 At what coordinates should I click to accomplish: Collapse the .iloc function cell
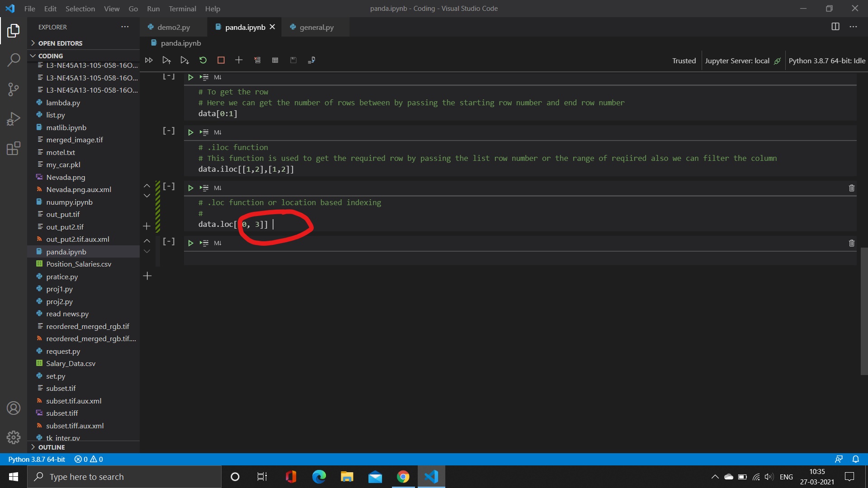[x=168, y=131]
